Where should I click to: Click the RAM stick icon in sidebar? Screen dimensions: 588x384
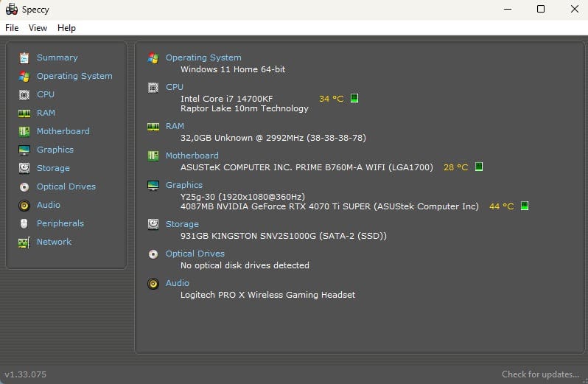click(24, 113)
